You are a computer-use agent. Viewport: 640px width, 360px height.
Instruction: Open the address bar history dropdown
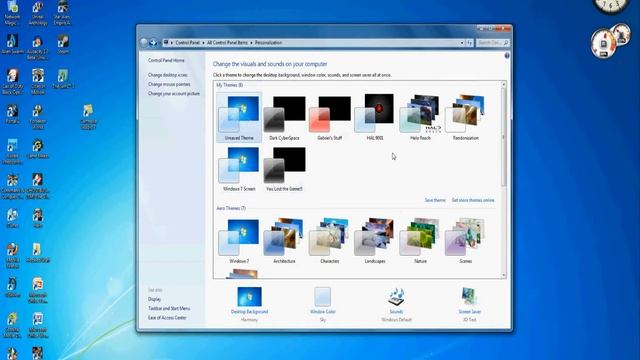462,42
